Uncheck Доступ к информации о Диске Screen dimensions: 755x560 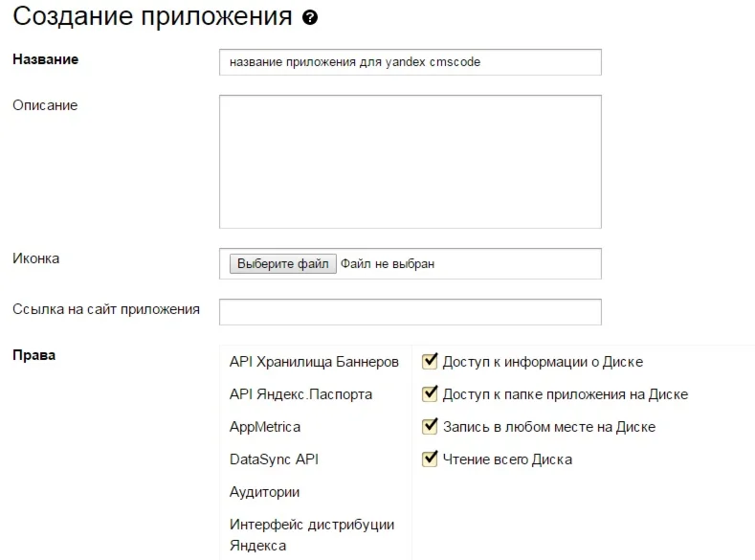(x=430, y=362)
